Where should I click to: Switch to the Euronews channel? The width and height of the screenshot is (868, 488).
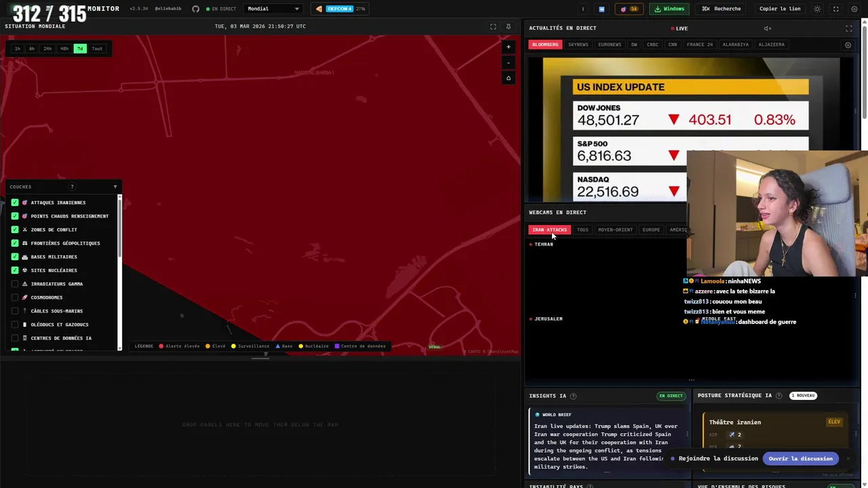610,45
